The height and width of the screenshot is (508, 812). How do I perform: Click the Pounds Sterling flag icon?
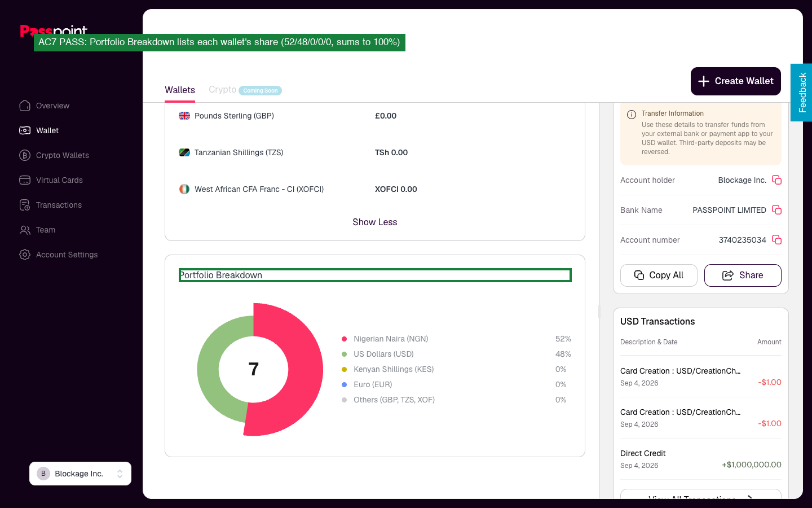[x=184, y=116]
